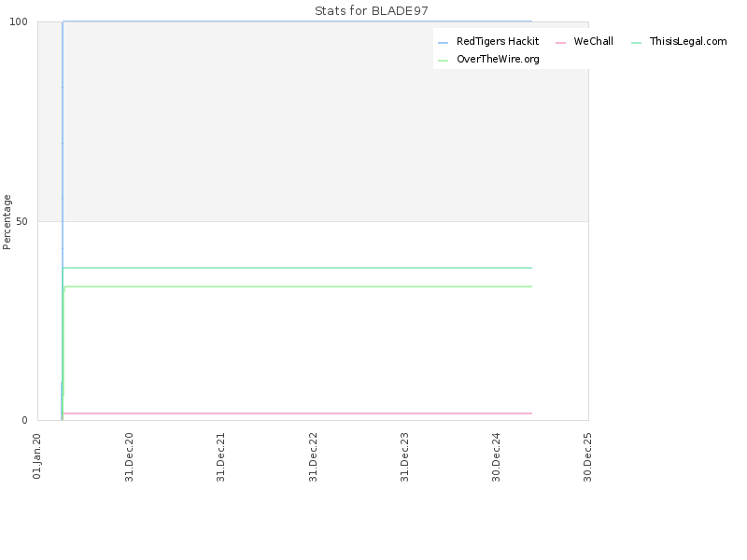
Task: Click the teal ThisisLegal.com legend swatch
Action: pyautogui.click(x=636, y=42)
